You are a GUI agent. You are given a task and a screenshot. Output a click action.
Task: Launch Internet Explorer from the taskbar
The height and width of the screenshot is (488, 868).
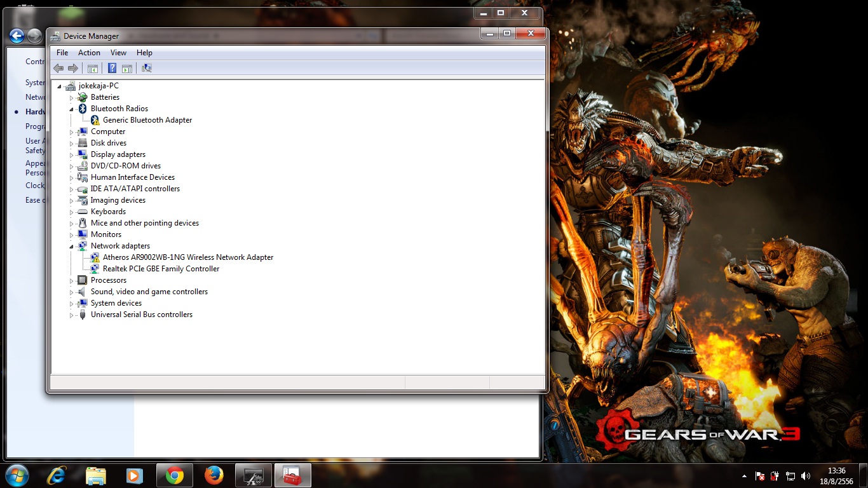pos(56,475)
